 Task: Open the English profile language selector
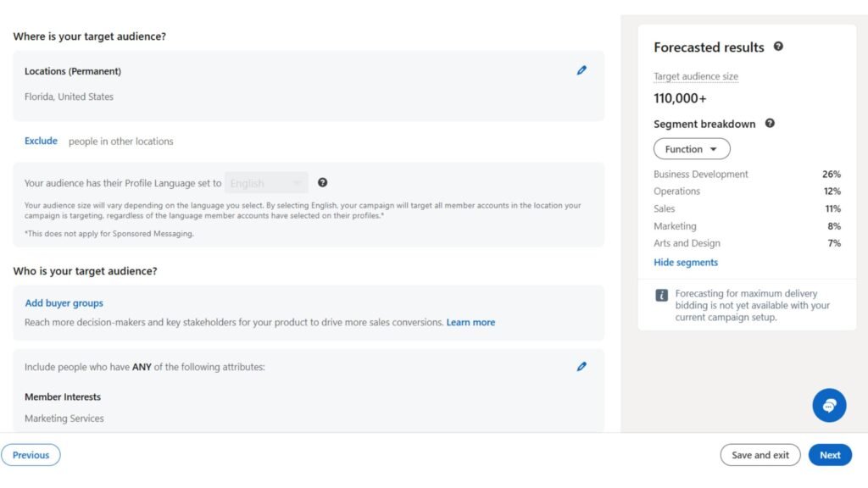click(x=266, y=182)
